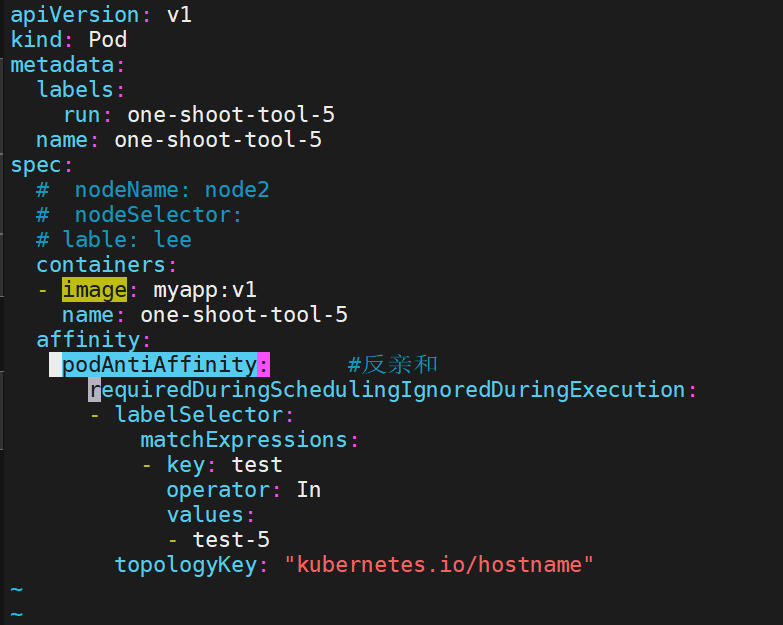Click the 'Pod' value
The image size is (783, 625).
pyautogui.click(x=108, y=39)
